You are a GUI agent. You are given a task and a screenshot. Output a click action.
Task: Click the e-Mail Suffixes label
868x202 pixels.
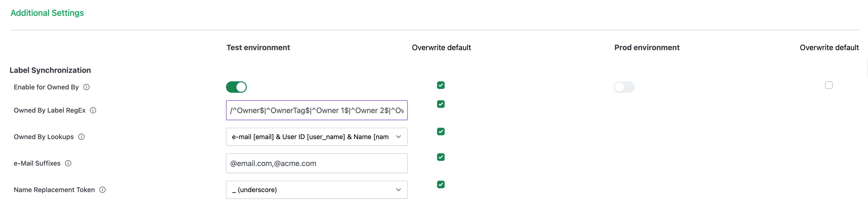pyautogui.click(x=37, y=163)
